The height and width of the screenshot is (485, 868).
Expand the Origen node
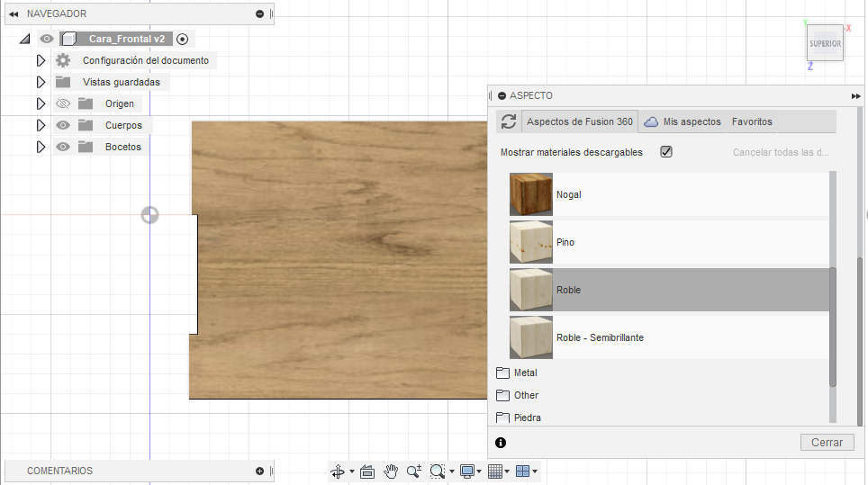click(x=41, y=103)
